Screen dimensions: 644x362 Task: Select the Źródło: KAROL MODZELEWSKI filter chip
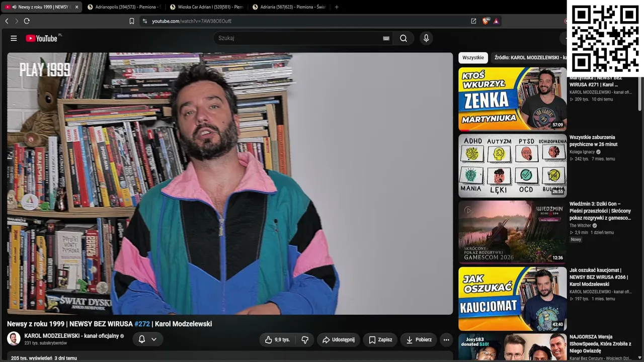click(529, 58)
